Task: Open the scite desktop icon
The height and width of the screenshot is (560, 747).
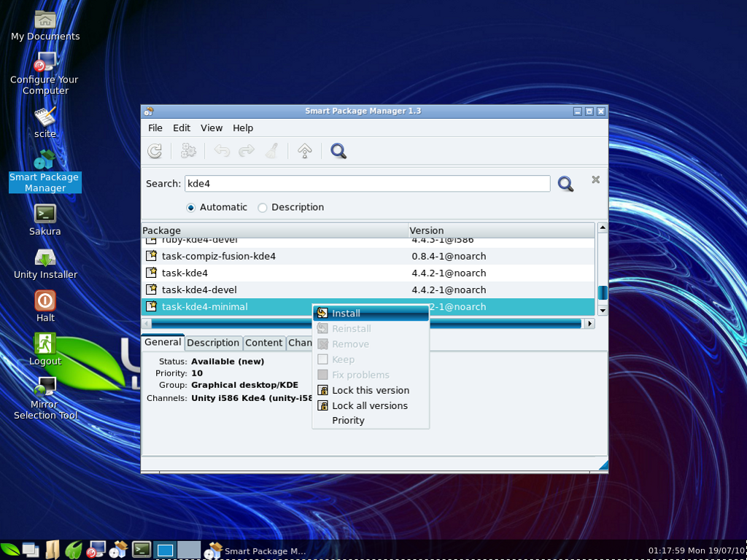Action: (45, 117)
